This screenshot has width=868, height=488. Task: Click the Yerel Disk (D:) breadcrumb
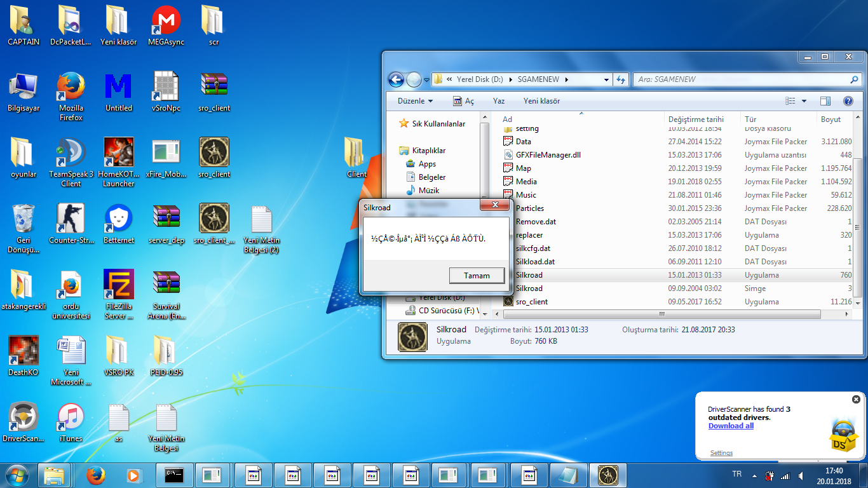click(480, 79)
